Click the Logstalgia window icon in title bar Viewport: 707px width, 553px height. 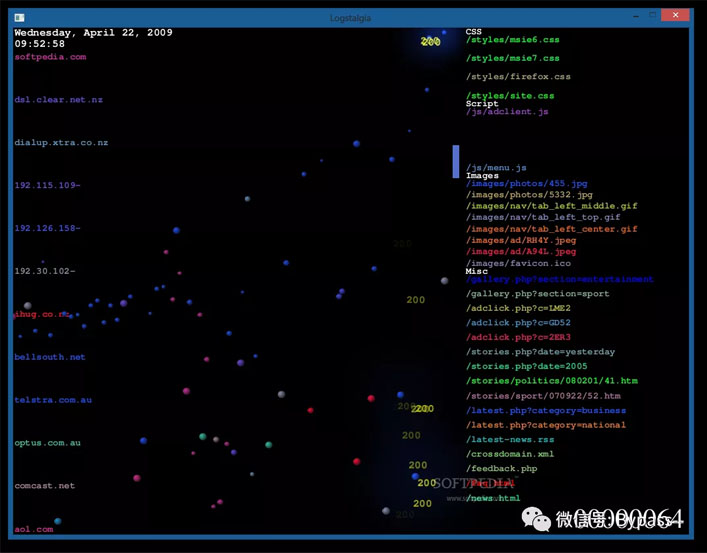point(20,16)
